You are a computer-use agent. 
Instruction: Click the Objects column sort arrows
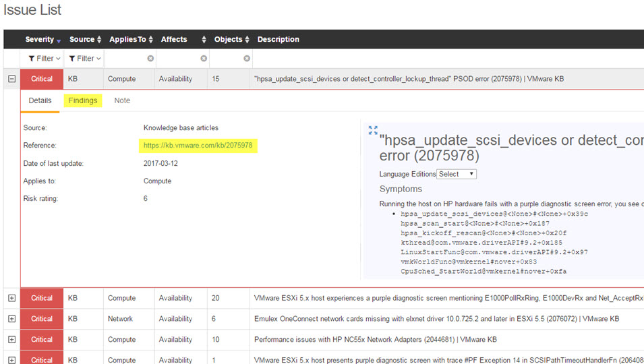point(247,40)
